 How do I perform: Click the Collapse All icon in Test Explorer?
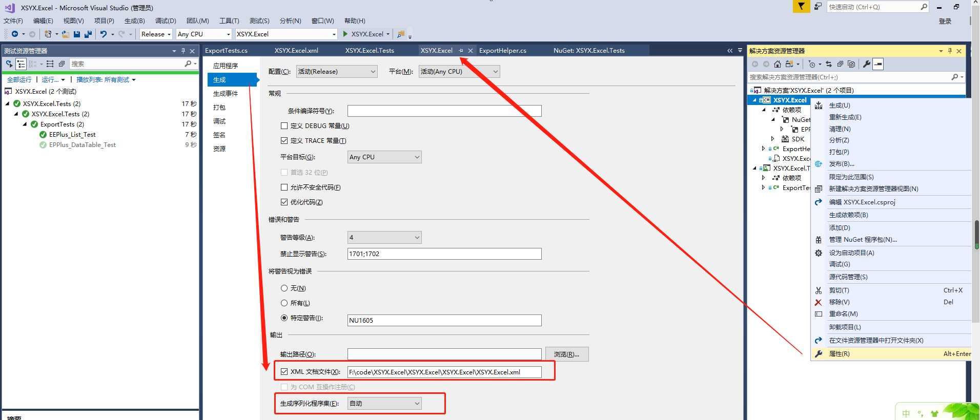click(62, 64)
